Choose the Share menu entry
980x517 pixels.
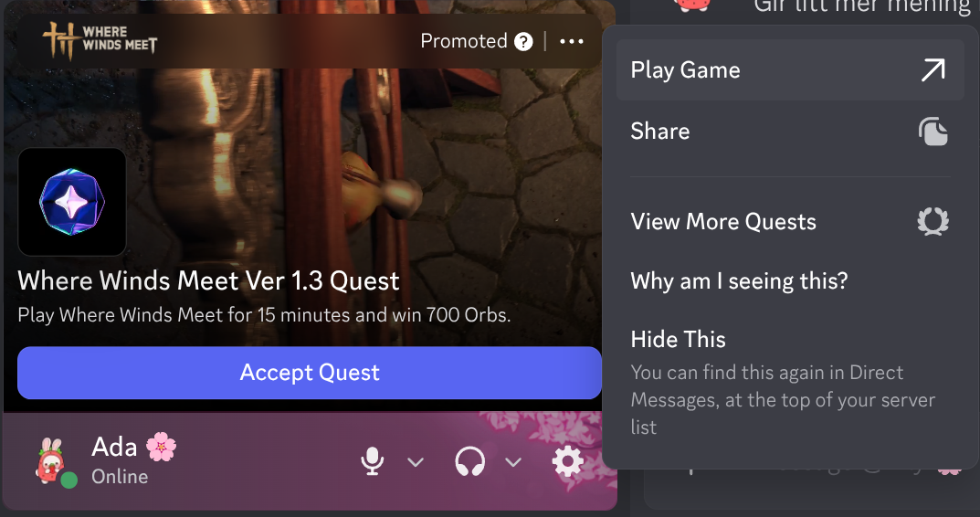790,132
